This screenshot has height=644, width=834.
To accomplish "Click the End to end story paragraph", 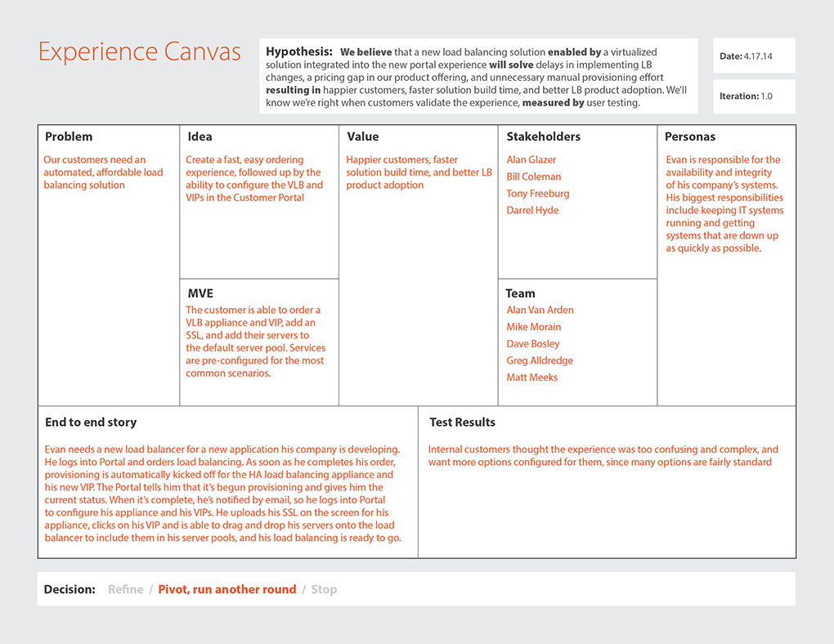I will coord(222,494).
